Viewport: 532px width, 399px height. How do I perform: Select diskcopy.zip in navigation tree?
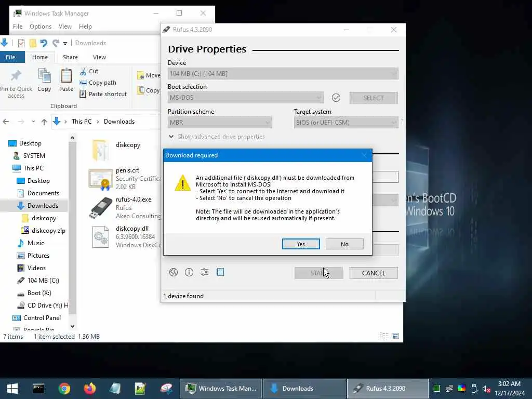click(48, 230)
